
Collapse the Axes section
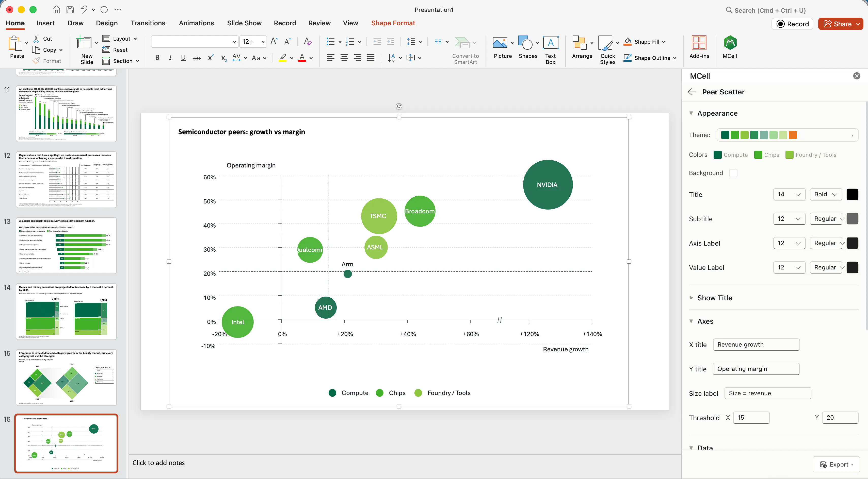pyautogui.click(x=692, y=321)
